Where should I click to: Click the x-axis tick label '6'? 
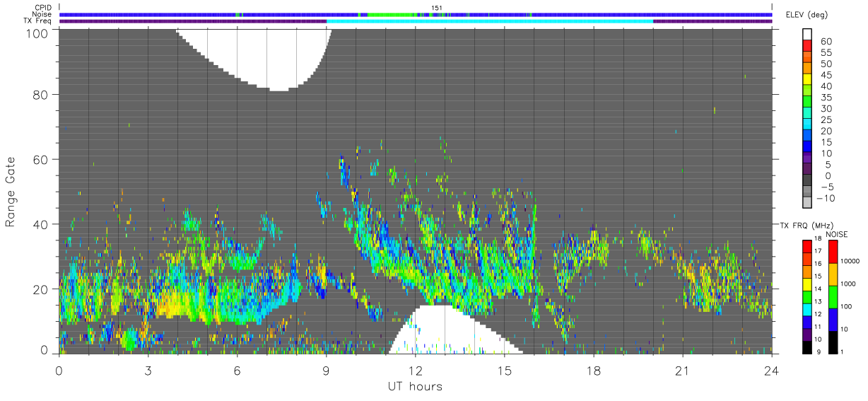237,371
